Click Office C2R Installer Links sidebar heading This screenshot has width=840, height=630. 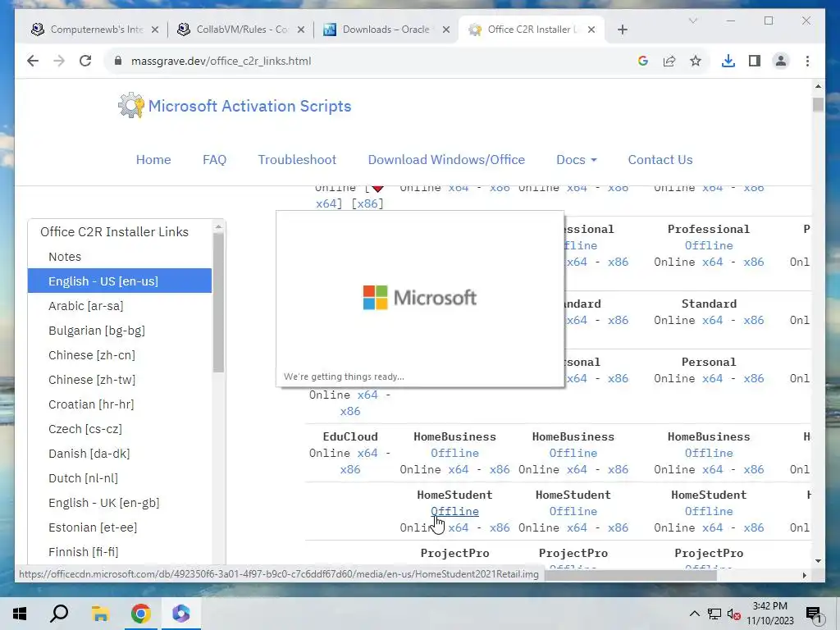point(114,232)
